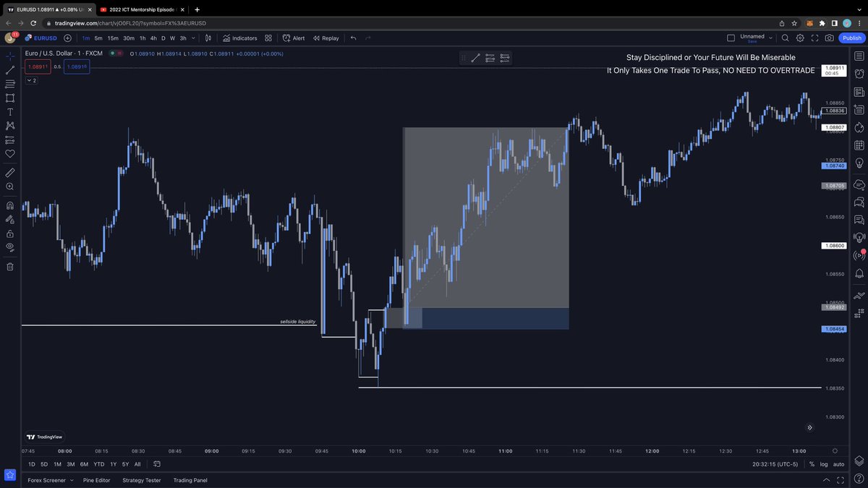Start bar Replay mode

[x=326, y=38]
